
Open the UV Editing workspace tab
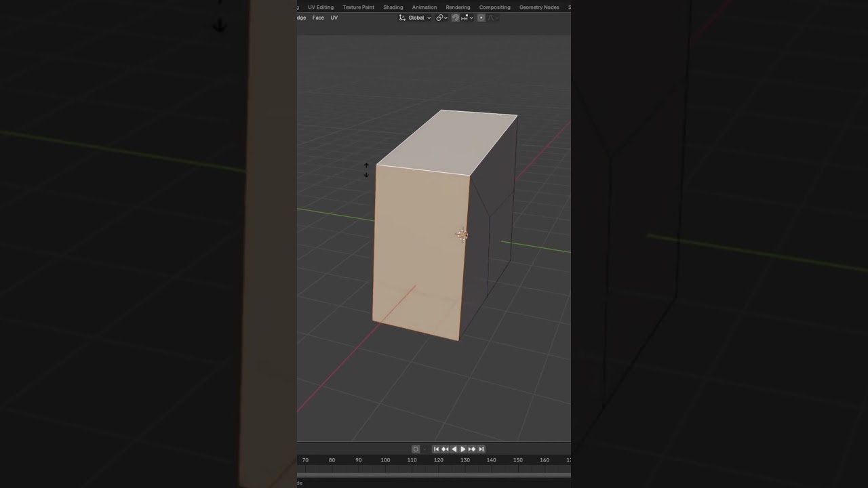321,7
